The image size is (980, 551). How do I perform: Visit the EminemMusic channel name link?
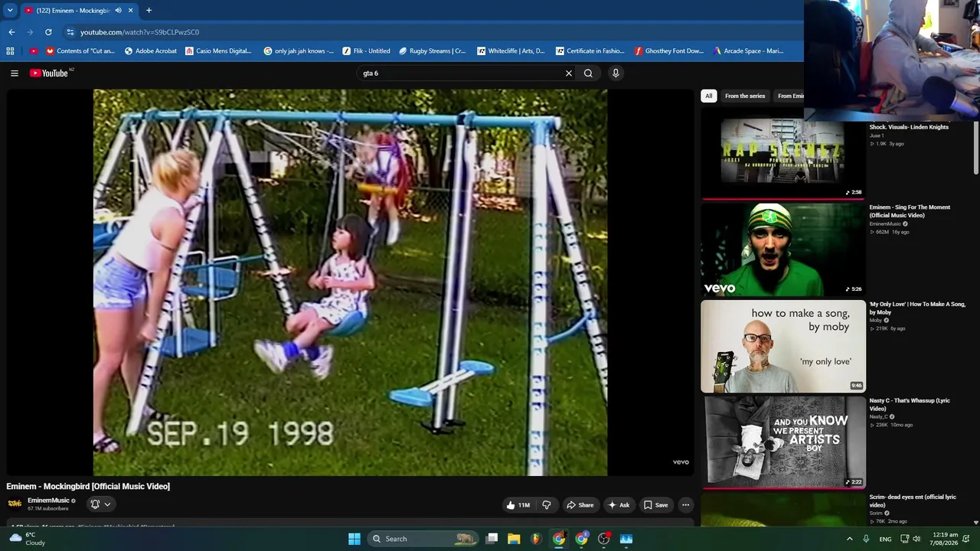point(48,500)
